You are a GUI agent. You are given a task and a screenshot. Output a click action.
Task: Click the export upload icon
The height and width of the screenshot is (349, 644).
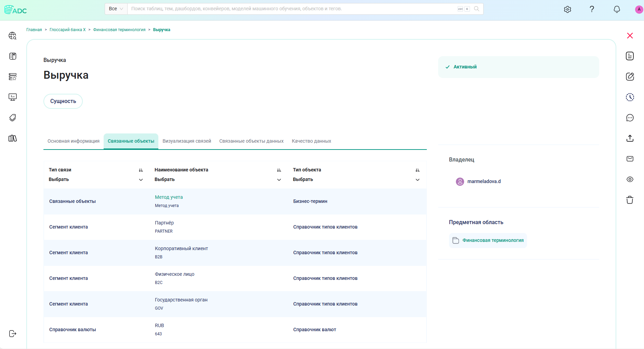[630, 138]
